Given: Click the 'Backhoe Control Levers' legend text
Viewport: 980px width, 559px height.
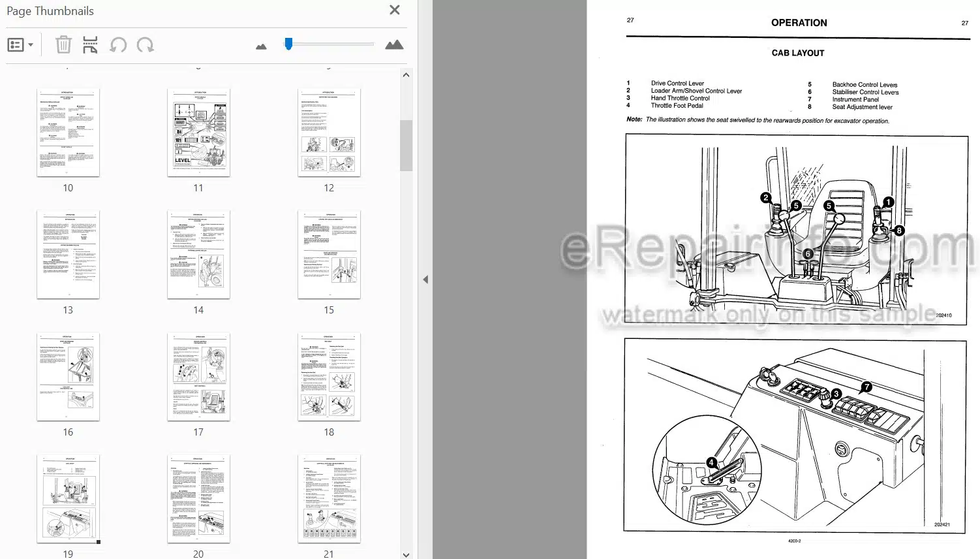Looking at the screenshot, I should pos(865,85).
